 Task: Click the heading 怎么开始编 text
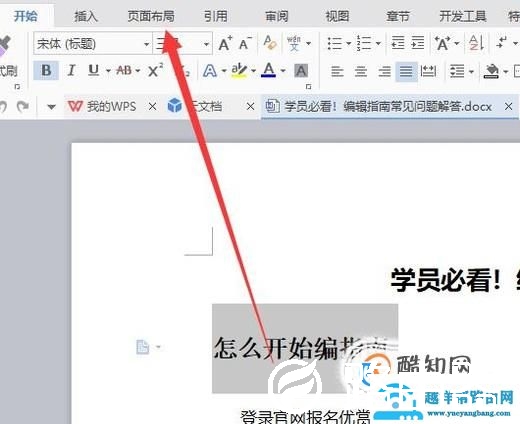coord(276,348)
